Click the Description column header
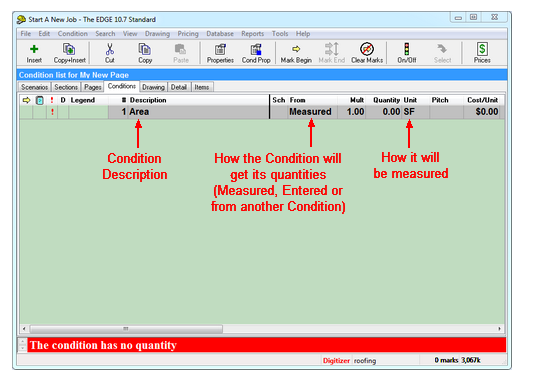The image size is (534, 377). coord(148,100)
